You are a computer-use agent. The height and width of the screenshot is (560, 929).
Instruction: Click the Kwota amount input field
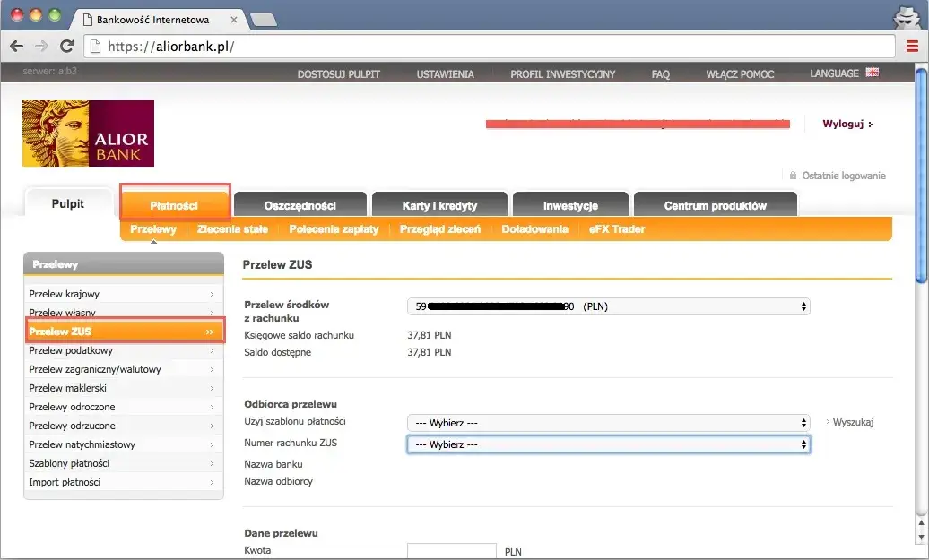tap(451, 551)
